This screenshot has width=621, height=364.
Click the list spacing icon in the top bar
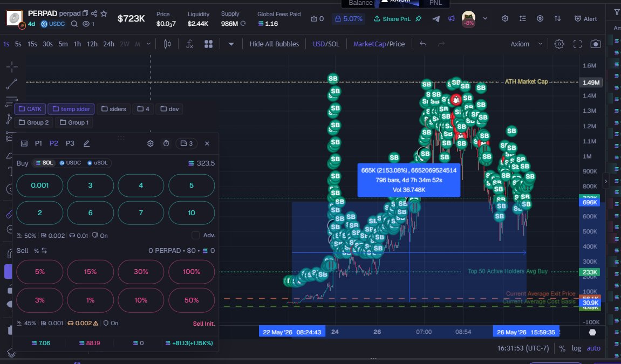[522, 18]
